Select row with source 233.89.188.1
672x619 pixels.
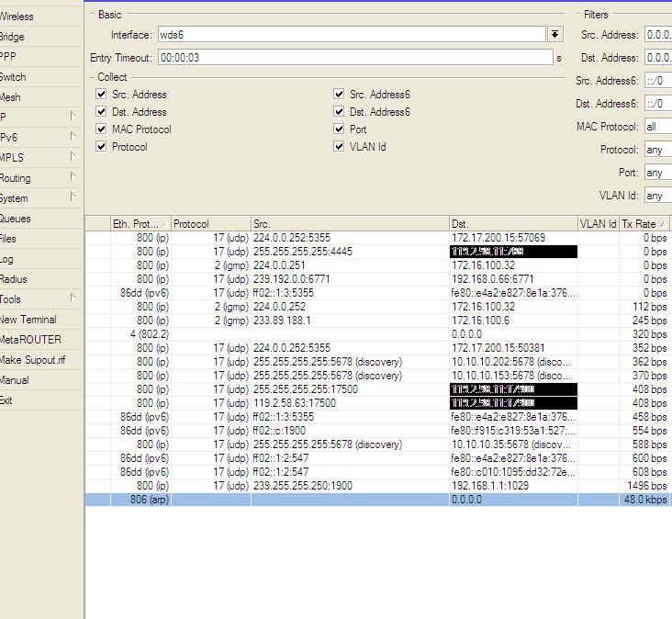click(377, 321)
